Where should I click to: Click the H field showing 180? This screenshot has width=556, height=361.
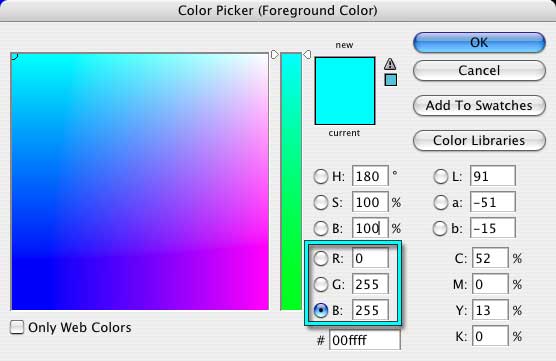click(x=370, y=176)
